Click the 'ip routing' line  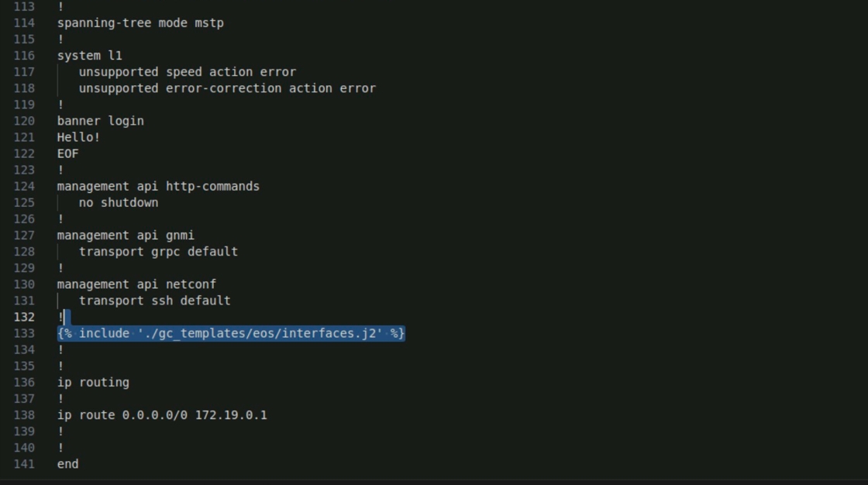click(x=93, y=382)
